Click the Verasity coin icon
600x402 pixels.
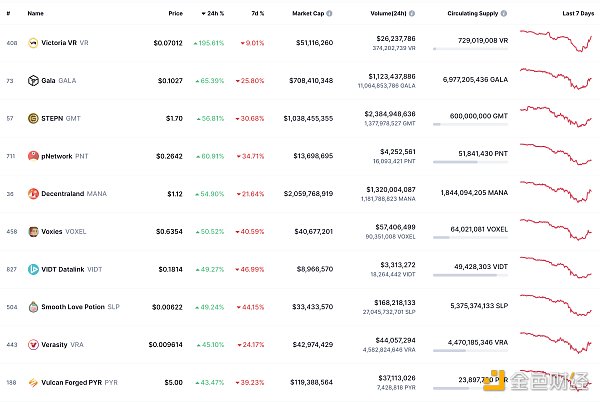pyautogui.click(x=32, y=343)
